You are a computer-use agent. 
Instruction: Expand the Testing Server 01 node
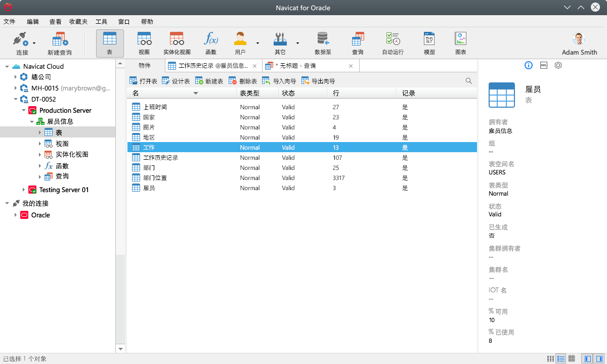(24, 190)
